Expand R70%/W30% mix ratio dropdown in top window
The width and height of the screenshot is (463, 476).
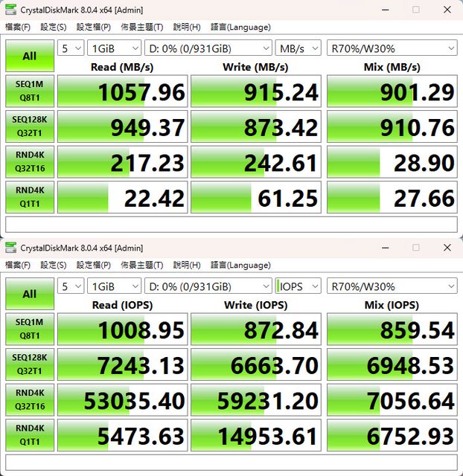392,48
